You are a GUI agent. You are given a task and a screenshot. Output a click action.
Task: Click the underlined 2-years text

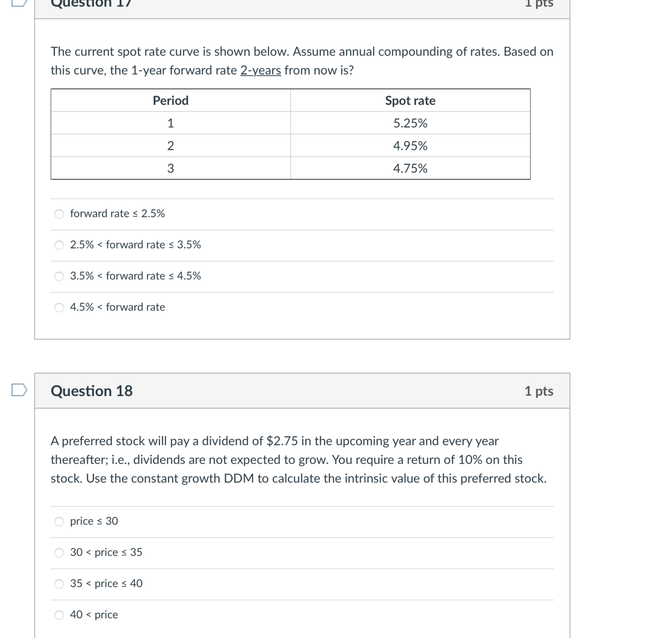[x=260, y=70]
